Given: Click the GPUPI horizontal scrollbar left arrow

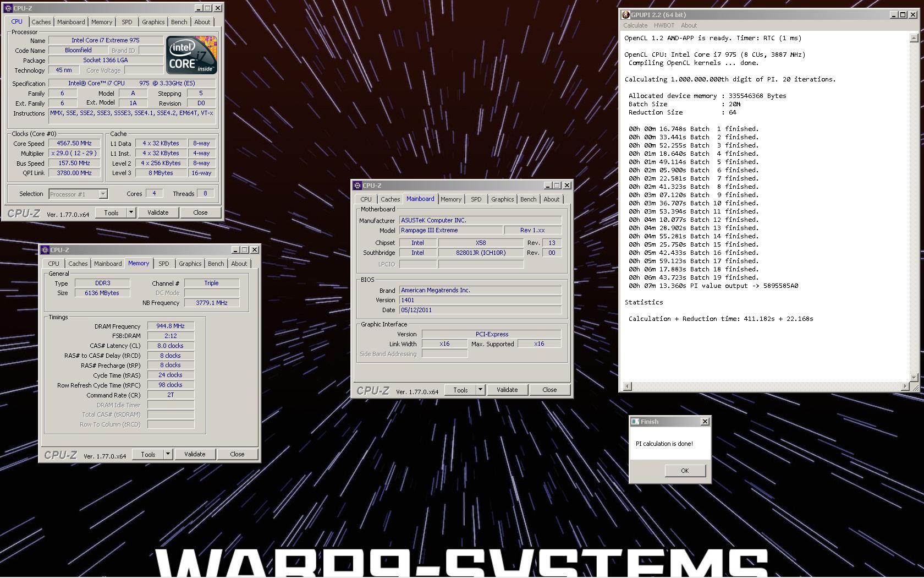Looking at the screenshot, I should pos(627,386).
